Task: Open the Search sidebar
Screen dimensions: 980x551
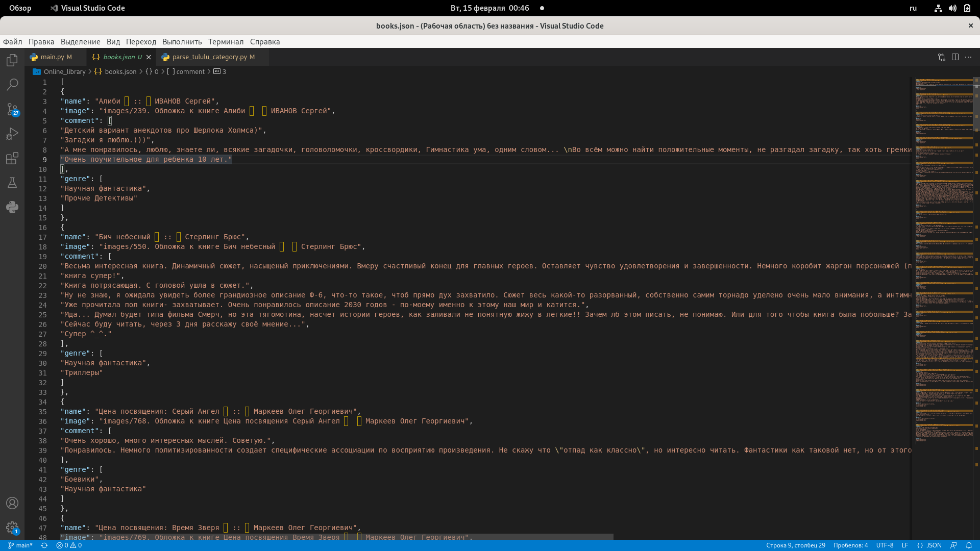Action: 12,84
